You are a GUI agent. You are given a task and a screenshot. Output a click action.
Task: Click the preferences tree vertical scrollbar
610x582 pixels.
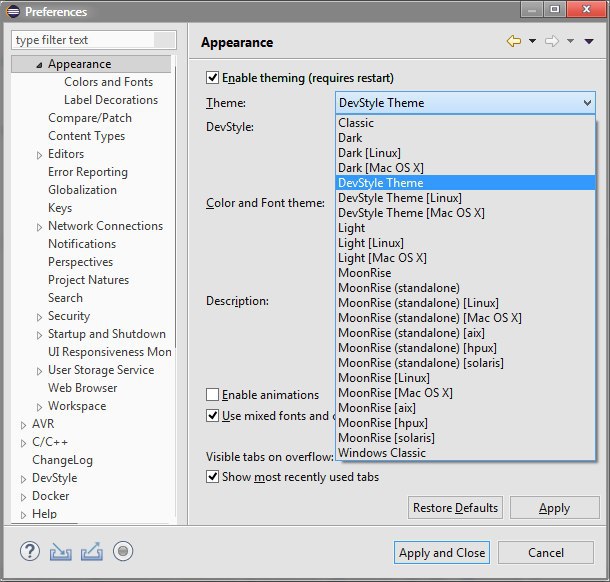(x=175, y=206)
